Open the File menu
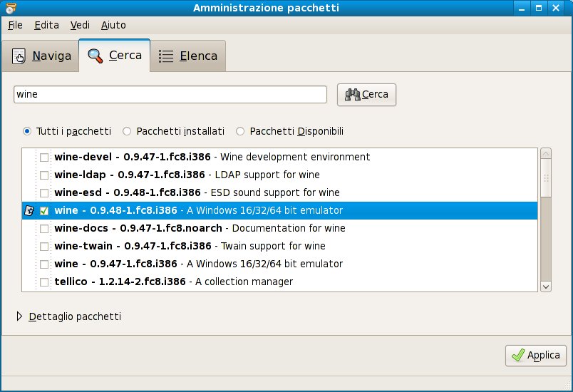The width and height of the screenshot is (573, 392). [15, 25]
